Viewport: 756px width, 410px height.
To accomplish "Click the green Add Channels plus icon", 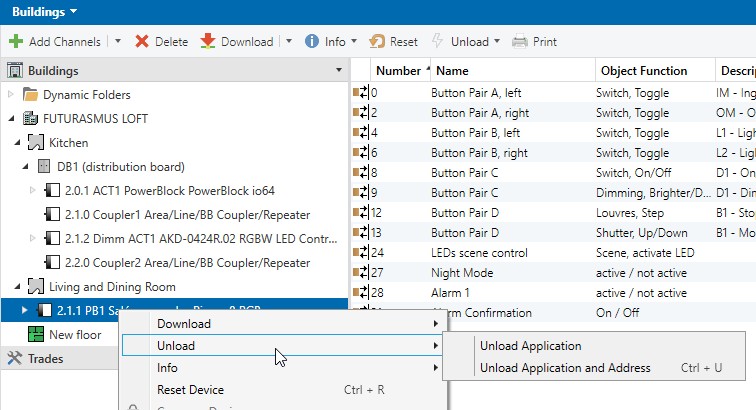I will 15,42.
